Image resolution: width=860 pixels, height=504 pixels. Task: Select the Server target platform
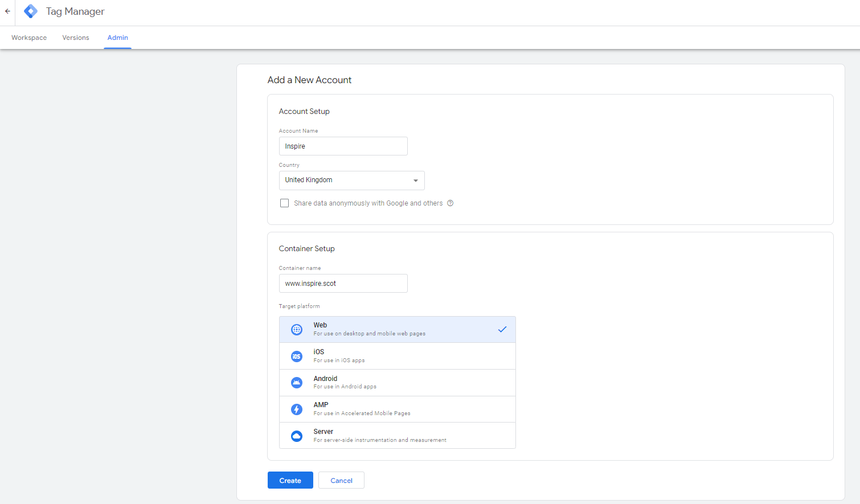click(x=398, y=436)
